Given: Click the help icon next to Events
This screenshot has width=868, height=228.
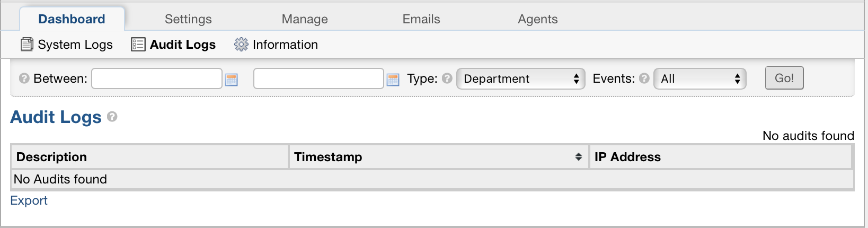Looking at the screenshot, I should [x=644, y=78].
